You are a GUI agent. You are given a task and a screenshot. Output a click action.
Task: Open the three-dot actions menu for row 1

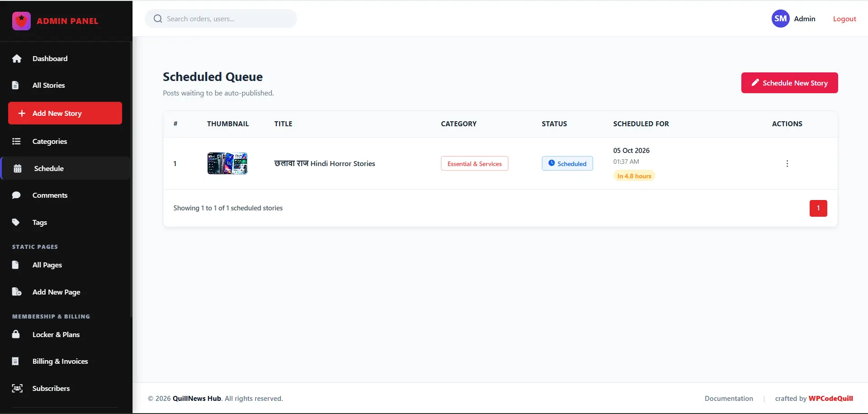tap(787, 163)
